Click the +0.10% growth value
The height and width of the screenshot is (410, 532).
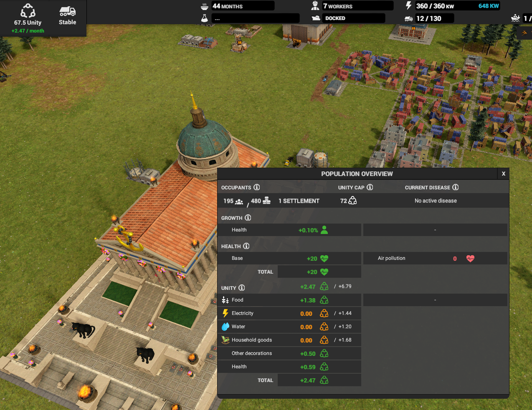[x=308, y=230]
